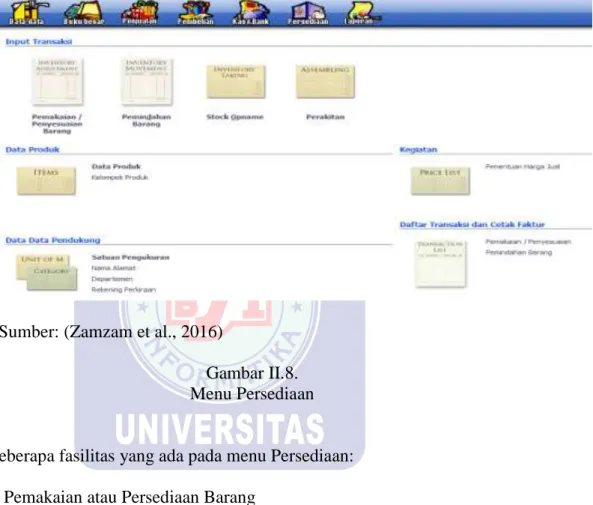Open Pemakaian / Penyesuaian in Daftar Transaksi

coord(528,242)
